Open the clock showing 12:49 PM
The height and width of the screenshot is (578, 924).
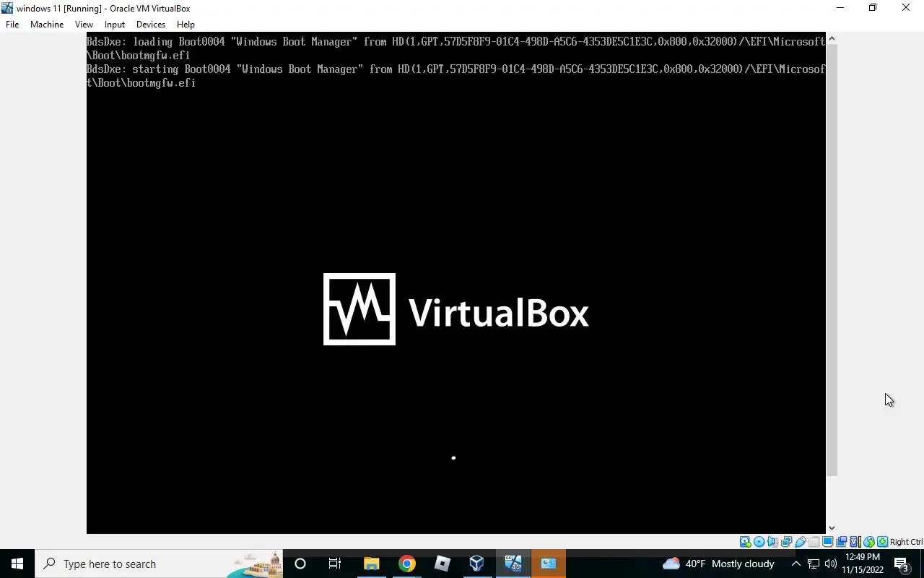click(x=863, y=564)
